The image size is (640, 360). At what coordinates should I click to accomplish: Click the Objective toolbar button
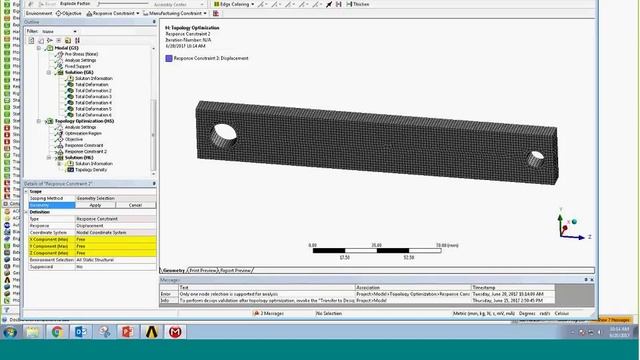click(69, 13)
